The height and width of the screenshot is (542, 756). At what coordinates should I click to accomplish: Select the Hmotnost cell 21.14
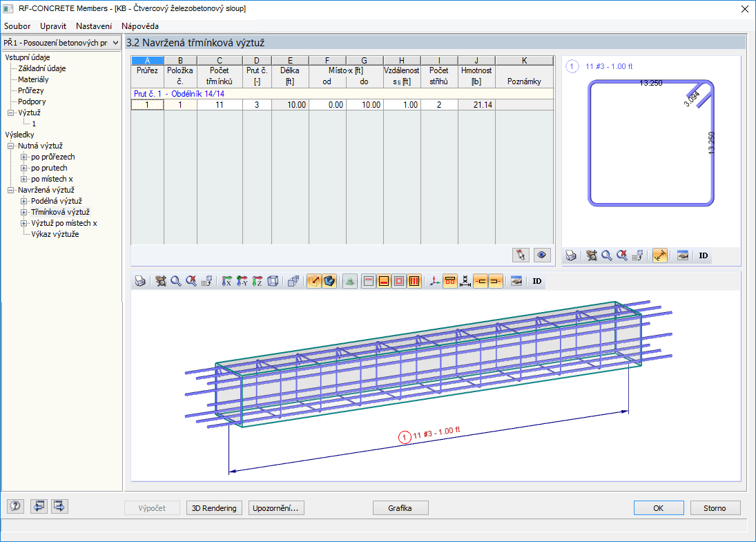pyautogui.click(x=476, y=105)
